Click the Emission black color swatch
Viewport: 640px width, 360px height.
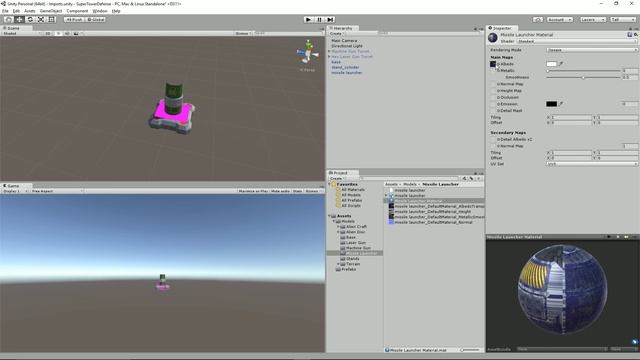551,104
